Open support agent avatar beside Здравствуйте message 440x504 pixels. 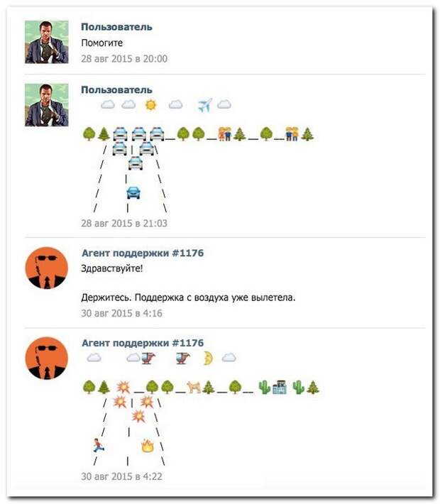click(x=47, y=268)
